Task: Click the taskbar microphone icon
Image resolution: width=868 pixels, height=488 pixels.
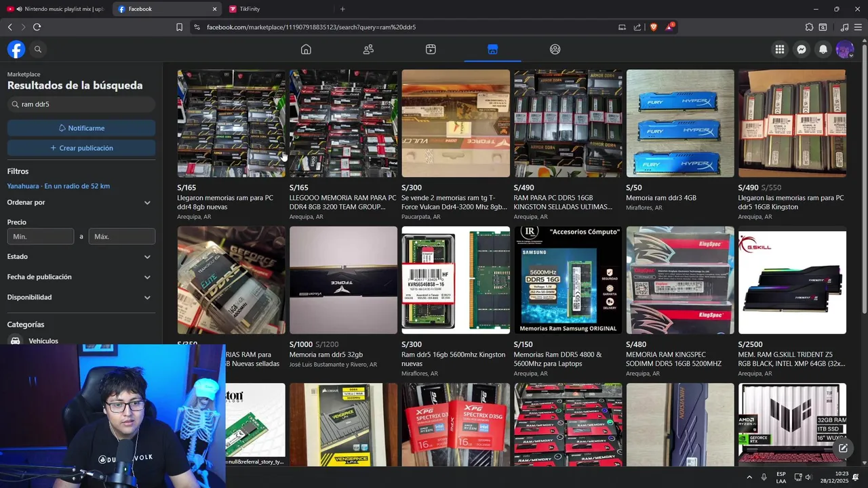Action: tap(764, 477)
